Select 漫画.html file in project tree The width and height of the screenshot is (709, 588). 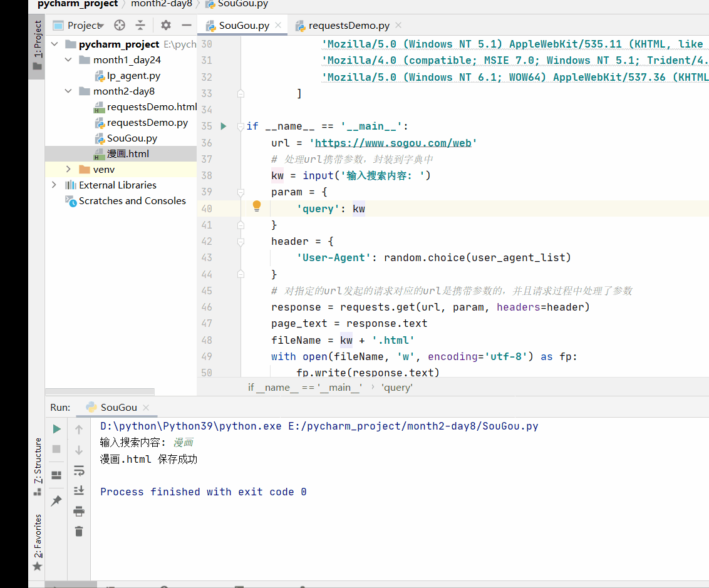click(121, 153)
